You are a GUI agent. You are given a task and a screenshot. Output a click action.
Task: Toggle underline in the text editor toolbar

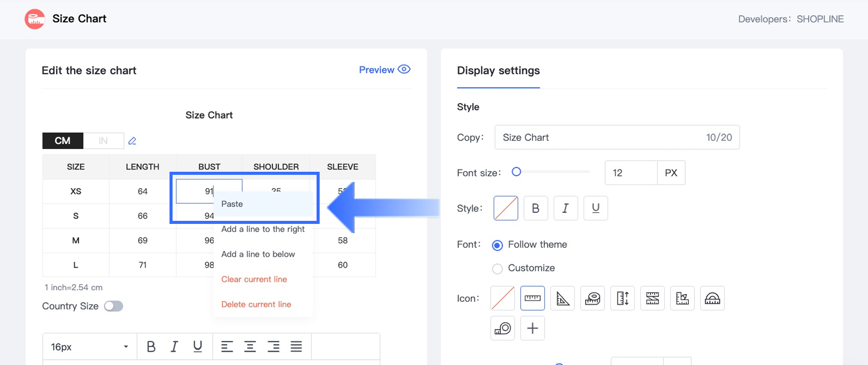point(198,347)
